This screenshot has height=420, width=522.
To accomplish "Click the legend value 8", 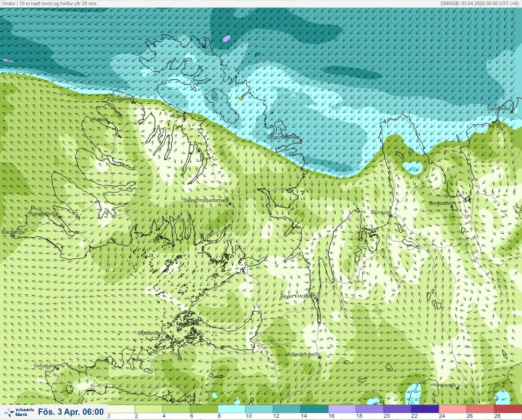I will point(219,416).
